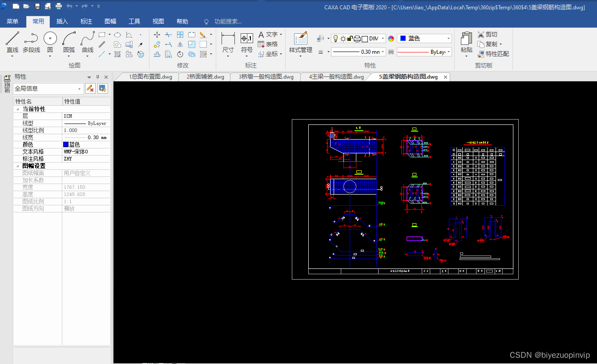597x364 pixels.
Task: Click the layer settings icon in 特性 group
Action: point(321,39)
